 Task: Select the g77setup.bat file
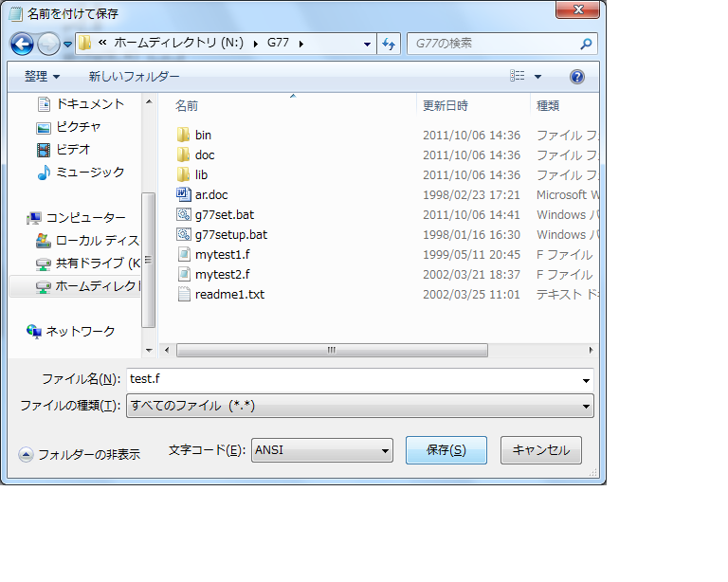[x=230, y=234]
